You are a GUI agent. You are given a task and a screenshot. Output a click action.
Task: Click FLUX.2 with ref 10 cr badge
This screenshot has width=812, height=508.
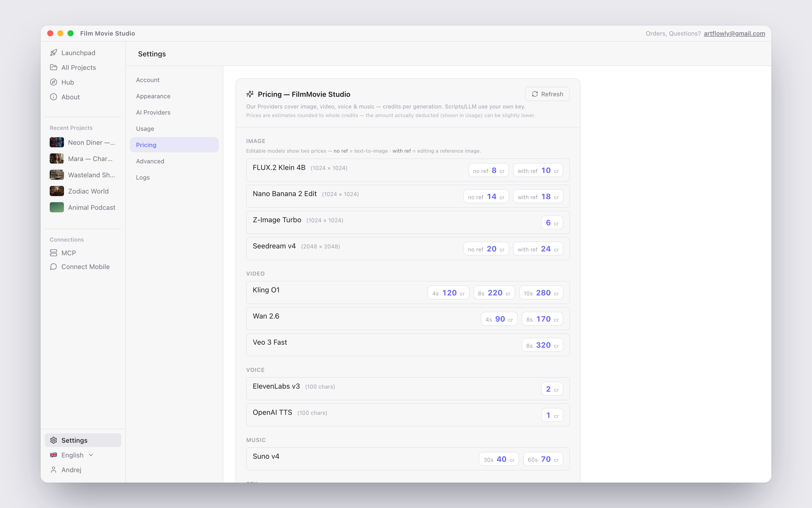[538, 170]
